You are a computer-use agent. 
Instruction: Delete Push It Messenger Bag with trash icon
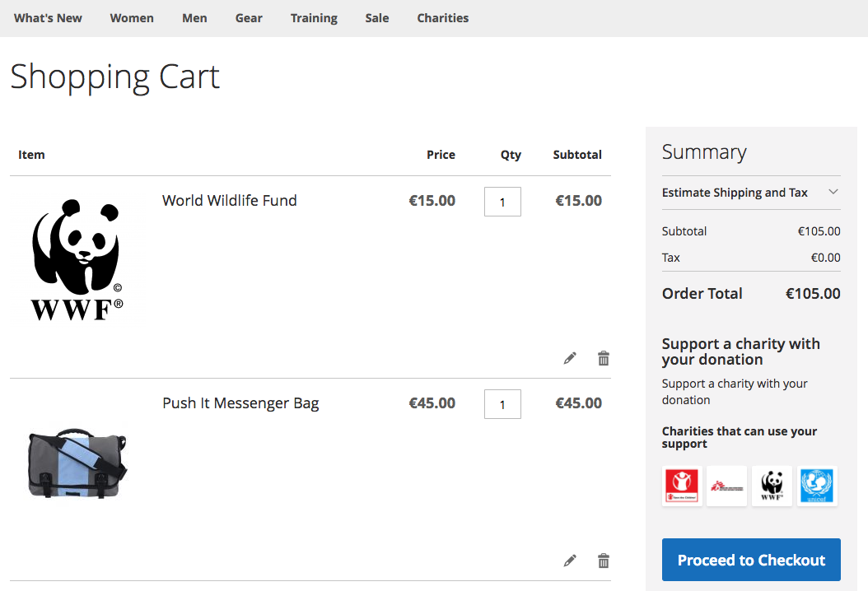(604, 561)
